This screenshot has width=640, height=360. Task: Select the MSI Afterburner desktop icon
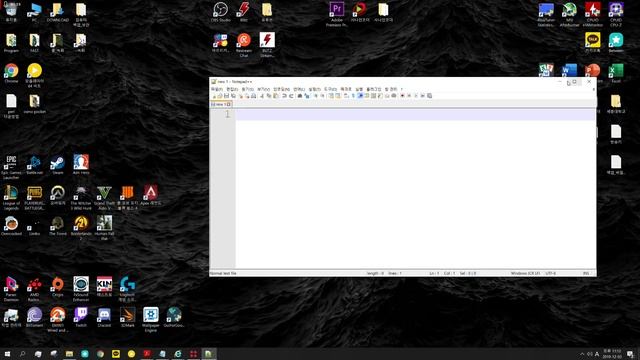pos(569,14)
